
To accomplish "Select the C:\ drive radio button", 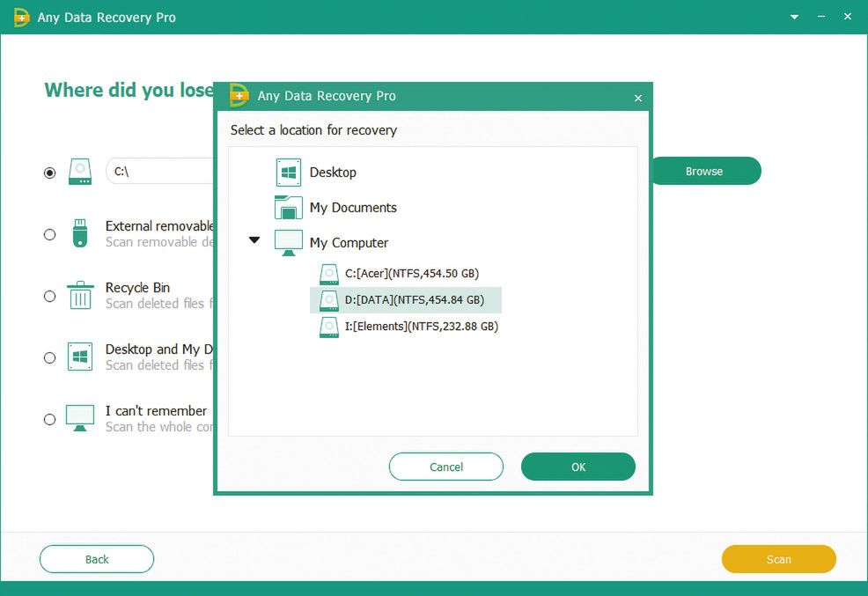I will [x=50, y=173].
